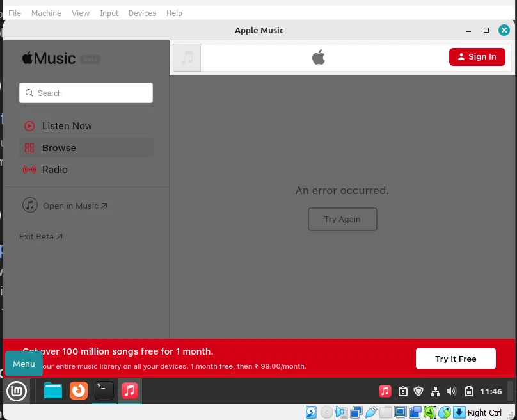Open the View menu

(x=81, y=13)
